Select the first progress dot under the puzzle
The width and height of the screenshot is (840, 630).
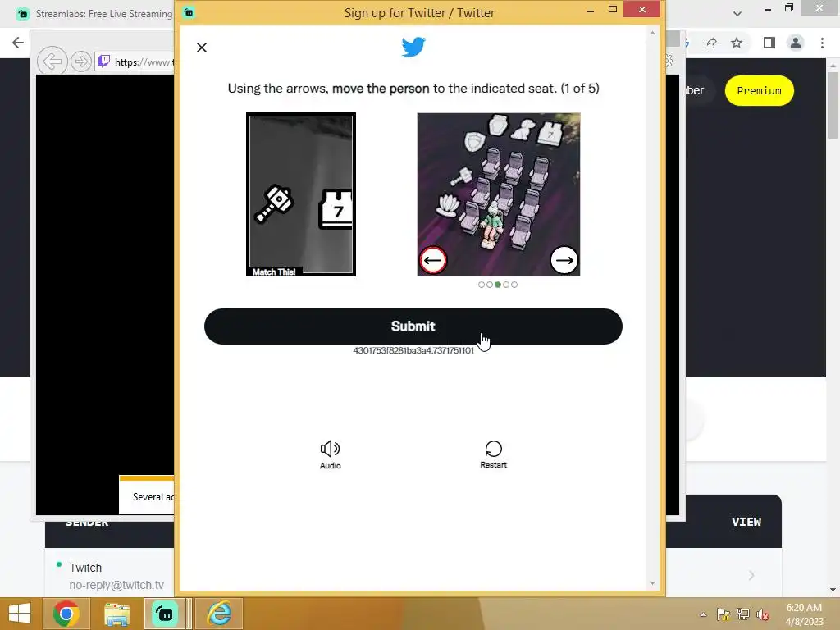pos(481,285)
